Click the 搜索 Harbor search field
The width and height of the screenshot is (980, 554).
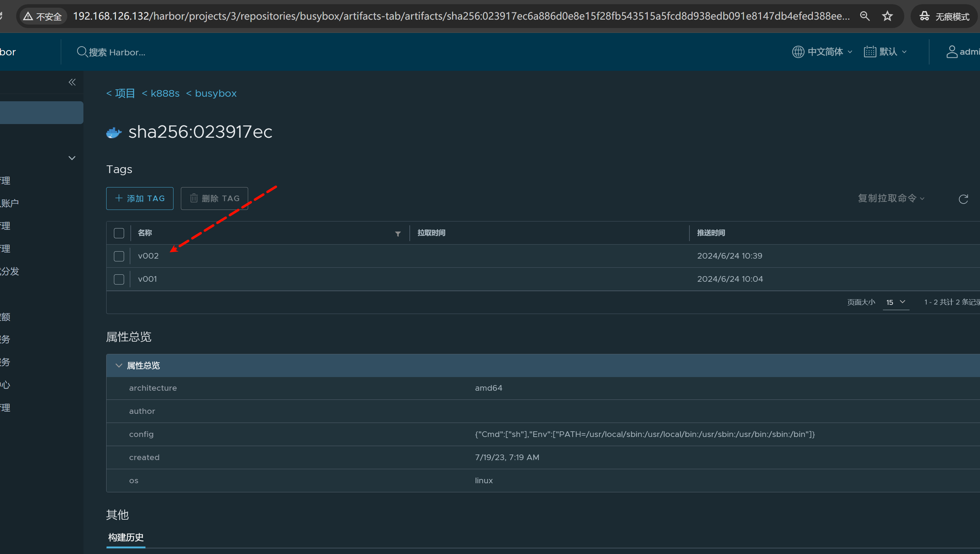point(117,52)
